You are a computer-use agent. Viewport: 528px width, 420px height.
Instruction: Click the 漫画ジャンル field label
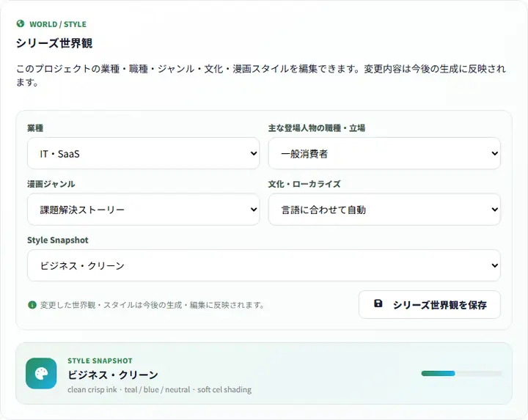point(51,184)
